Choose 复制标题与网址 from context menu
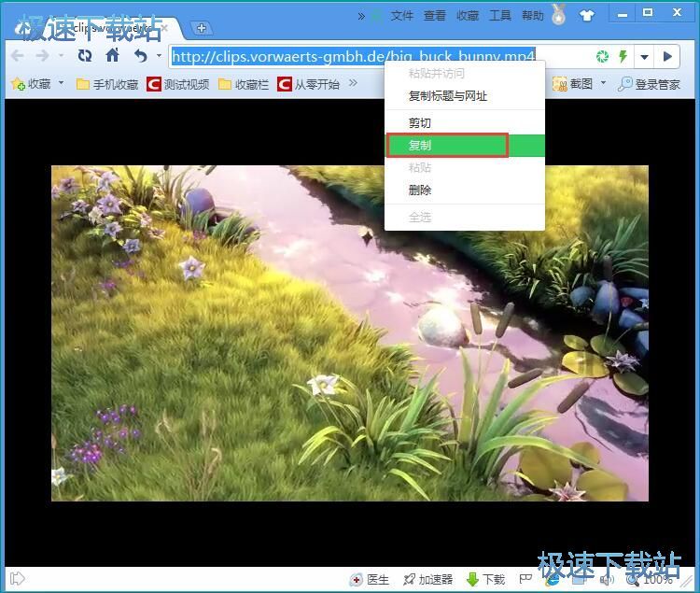Viewport: 700px width, 593px height. 464,96
